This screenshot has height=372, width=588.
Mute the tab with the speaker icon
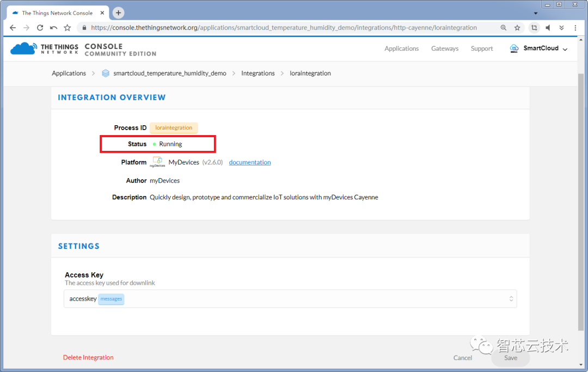[x=548, y=27]
